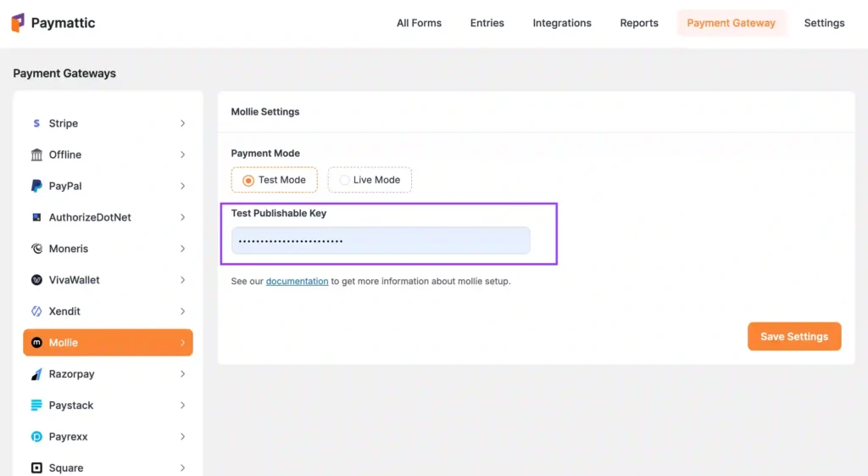Select the Paystack gateway label
Image resolution: width=868 pixels, height=476 pixels.
71,405
